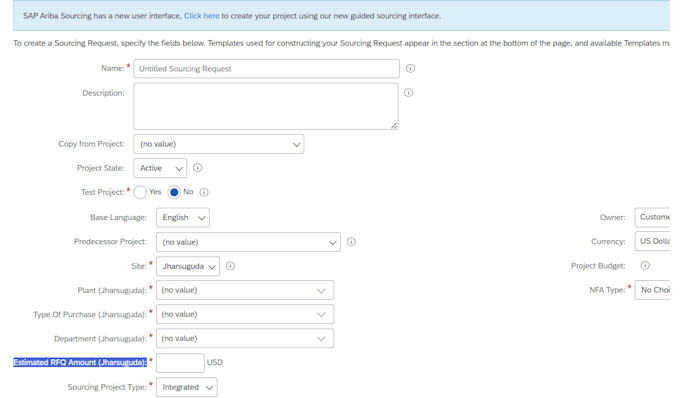Click the Name input field

[266, 69]
